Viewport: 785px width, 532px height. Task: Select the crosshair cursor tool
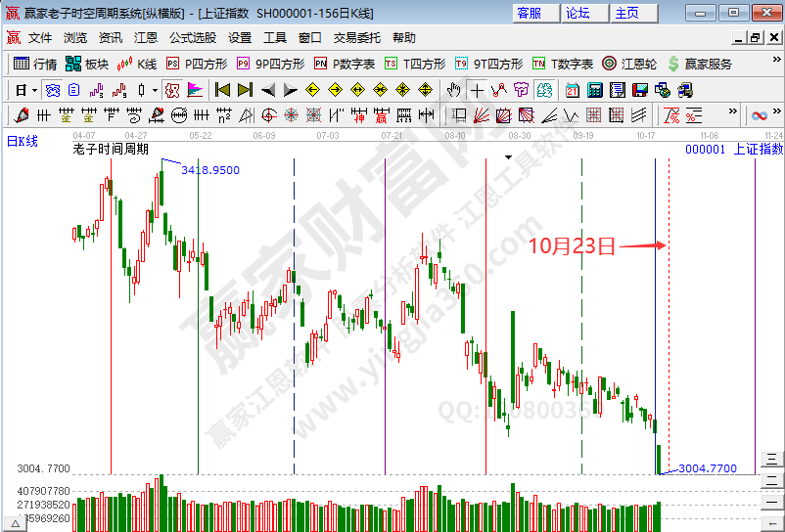[x=477, y=90]
